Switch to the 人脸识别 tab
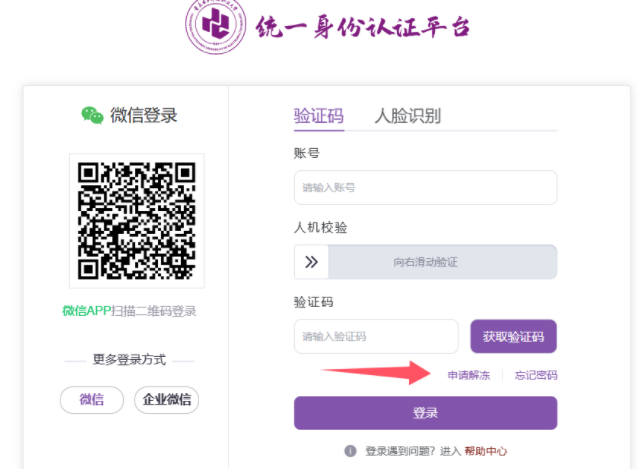640x469 pixels. [x=408, y=116]
